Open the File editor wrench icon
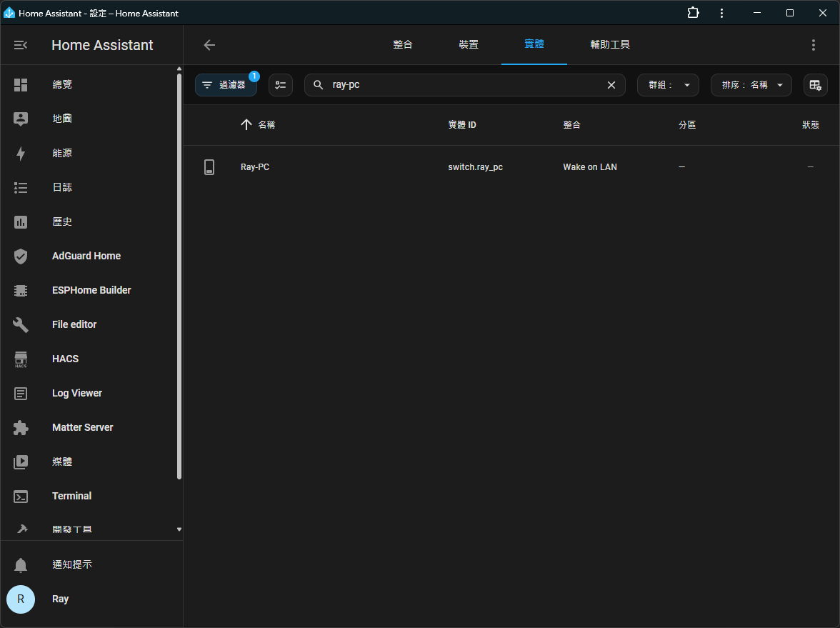This screenshot has height=628, width=840. pos(20,324)
